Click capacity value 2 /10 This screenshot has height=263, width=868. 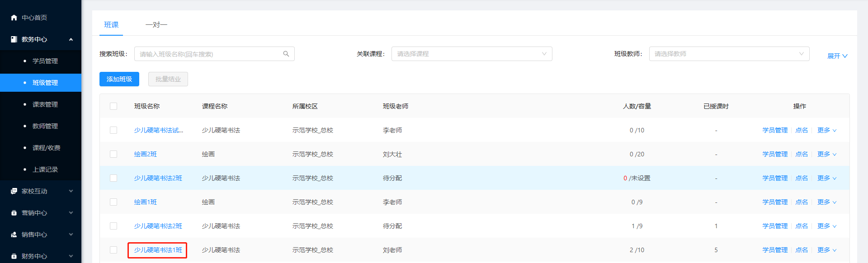coord(637,250)
